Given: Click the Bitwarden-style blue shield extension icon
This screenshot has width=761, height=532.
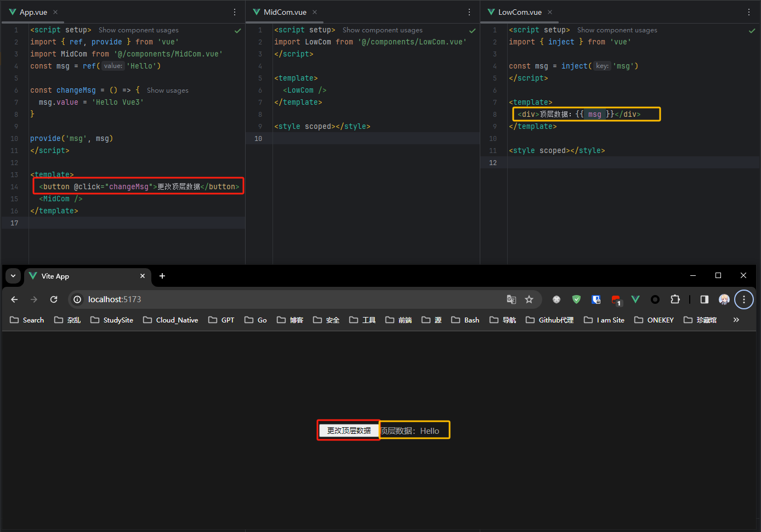Looking at the screenshot, I should 596,299.
